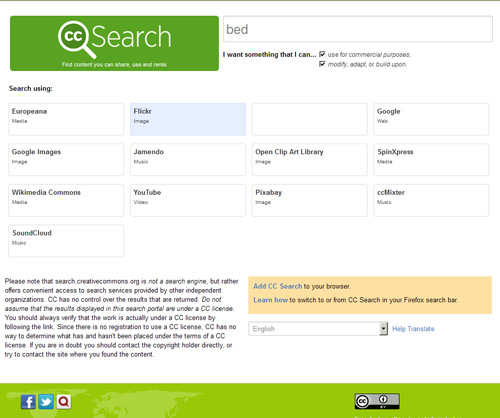500x418 pixels.
Task: Click the red Q icon in footer
Action: (64, 402)
